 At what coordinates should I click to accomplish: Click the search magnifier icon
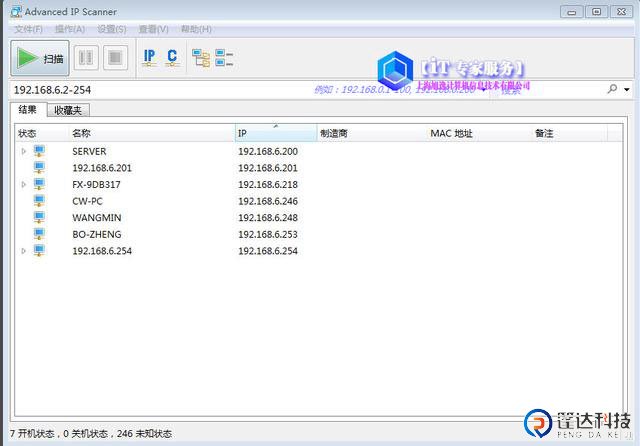pyautogui.click(x=612, y=89)
